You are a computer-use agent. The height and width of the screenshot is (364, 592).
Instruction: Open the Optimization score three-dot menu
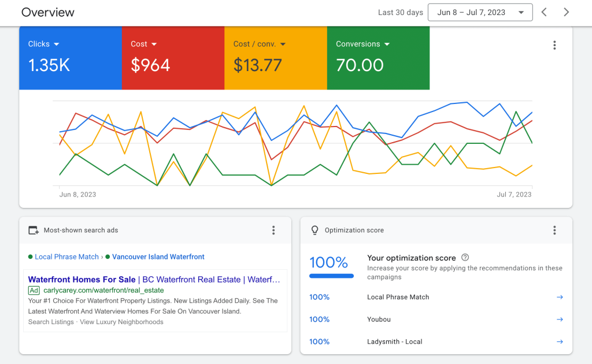tap(554, 230)
